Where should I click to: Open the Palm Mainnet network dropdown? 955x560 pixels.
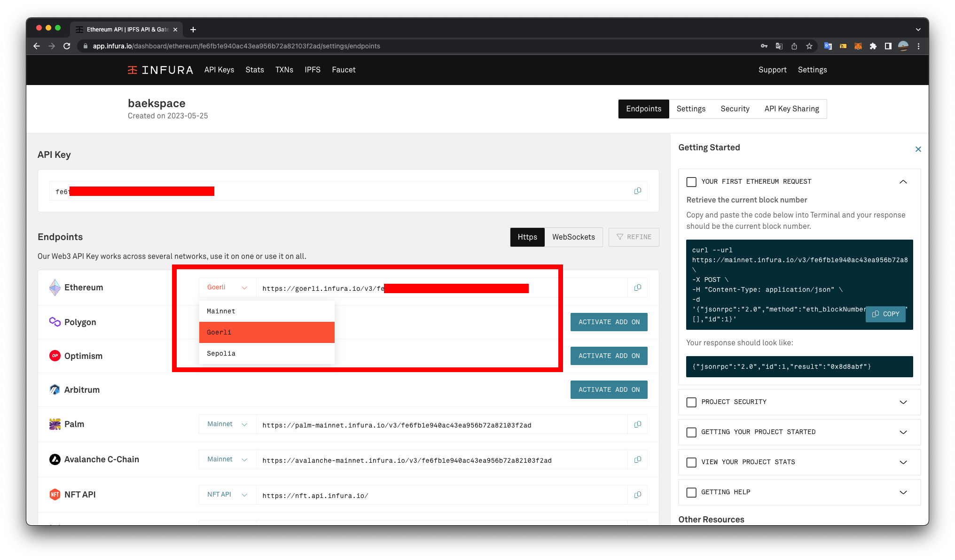(x=227, y=424)
